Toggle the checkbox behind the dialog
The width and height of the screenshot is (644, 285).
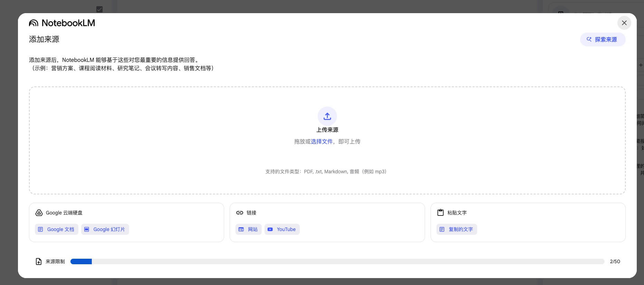[99, 9]
